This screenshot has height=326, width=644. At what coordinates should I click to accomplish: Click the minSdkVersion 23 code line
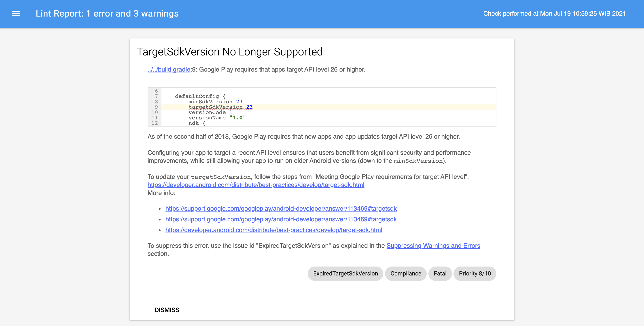coord(215,102)
